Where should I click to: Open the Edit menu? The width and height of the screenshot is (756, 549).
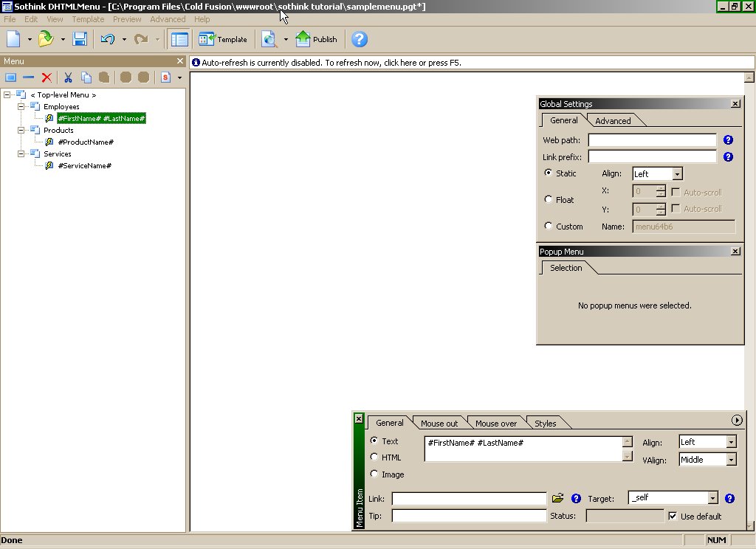31,19
